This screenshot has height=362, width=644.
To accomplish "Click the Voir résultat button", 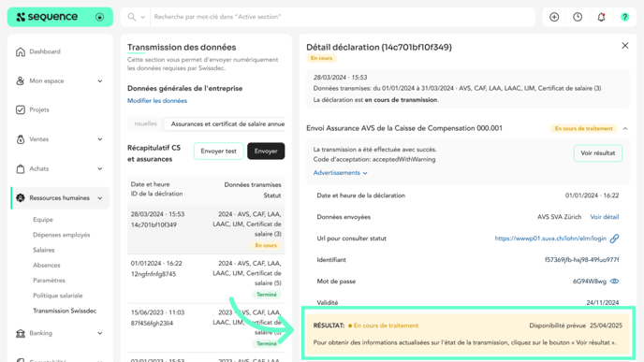I will [x=597, y=153].
